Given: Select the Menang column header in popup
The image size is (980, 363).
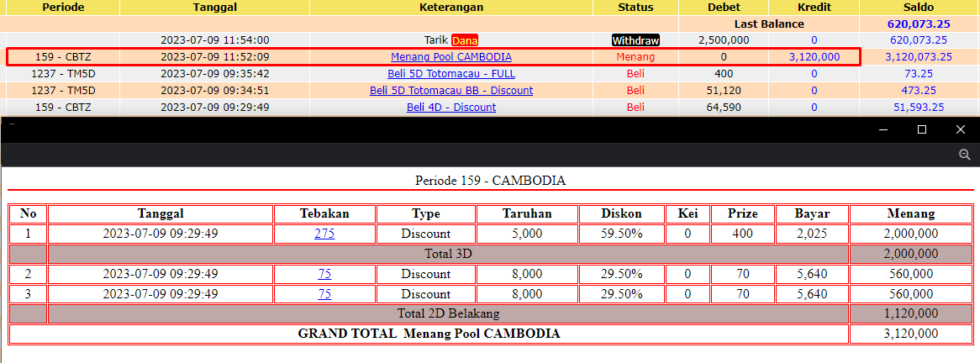Looking at the screenshot, I should tap(910, 213).
